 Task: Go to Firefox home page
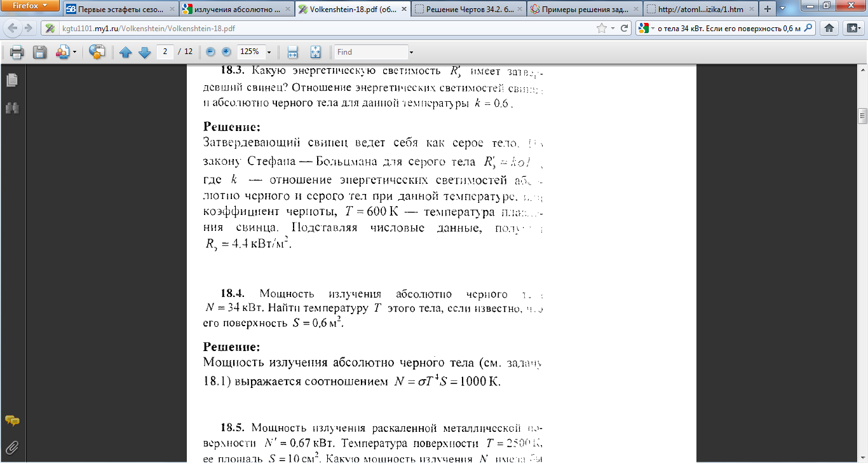coord(829,28)
